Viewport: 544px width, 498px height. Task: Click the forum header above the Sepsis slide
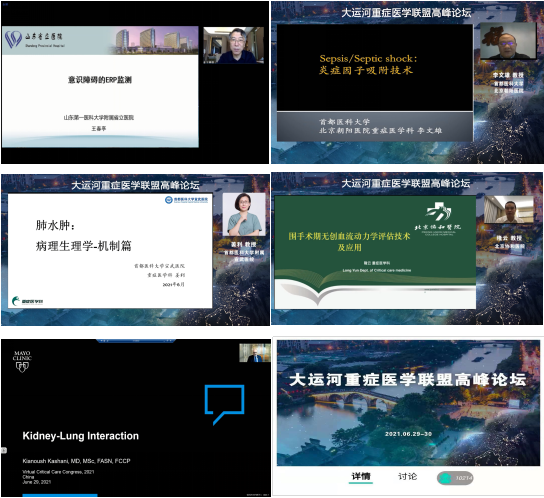click(x=406, y=13)
